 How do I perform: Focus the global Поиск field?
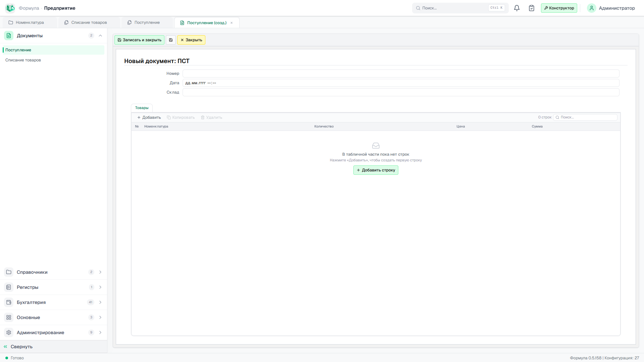460,8
